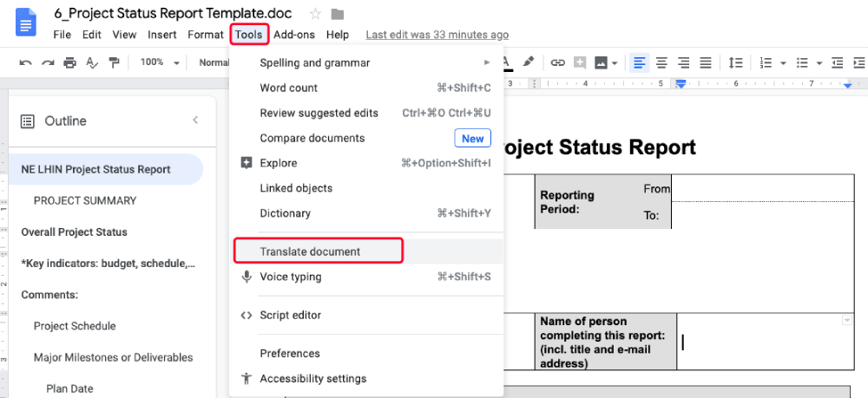Click the highlight color pen icon
Viewport: 868px width, 398px height.
(529, 62)
